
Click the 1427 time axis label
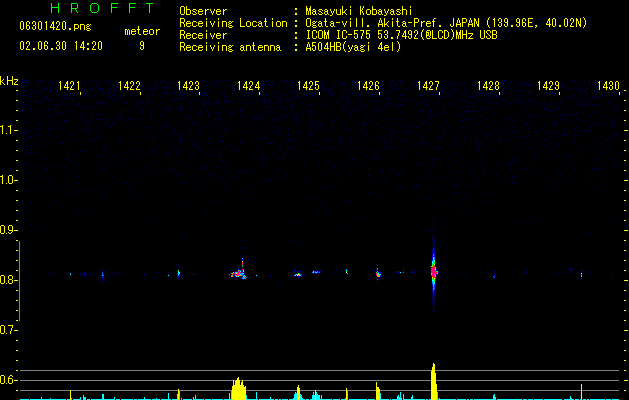click(428, 86)
